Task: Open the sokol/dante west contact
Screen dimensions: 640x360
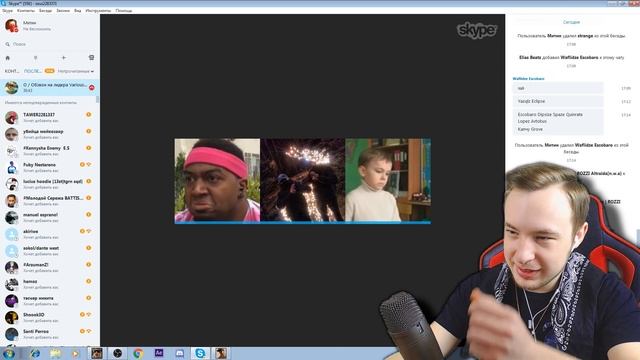Action: [x=49, y=251]
